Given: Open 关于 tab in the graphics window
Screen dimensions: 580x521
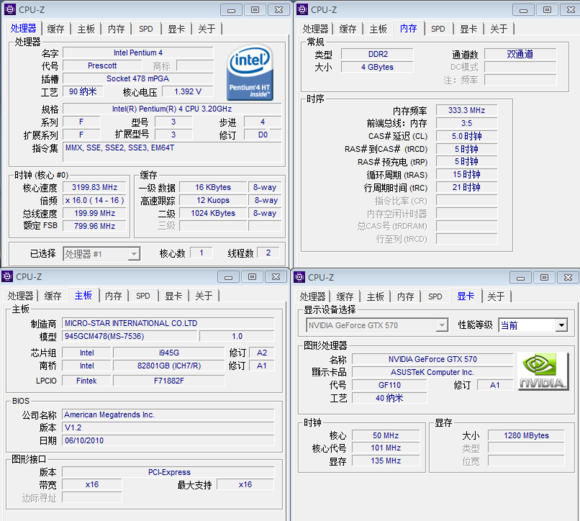Looking at the screenshot, I should point(496,296).
